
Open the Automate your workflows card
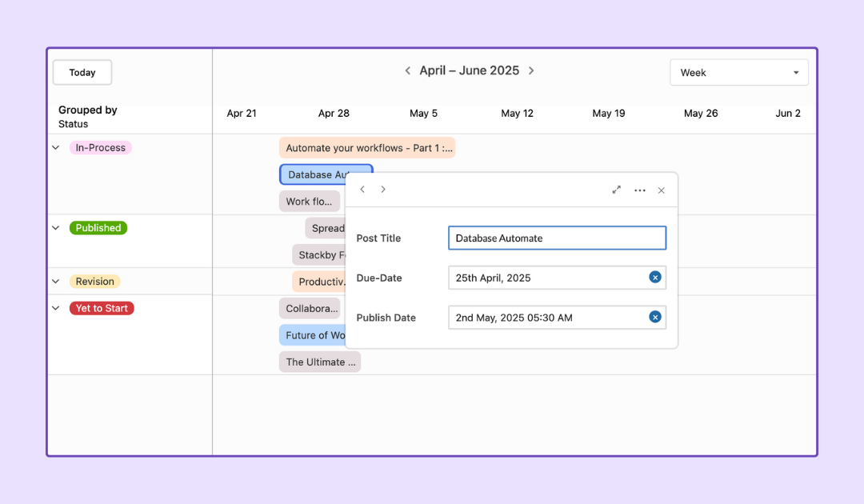[366, 147]
